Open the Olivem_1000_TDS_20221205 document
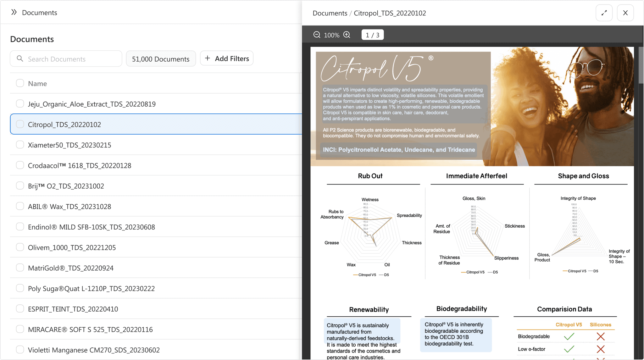The image size is (644, 360). tap(72, 247)
